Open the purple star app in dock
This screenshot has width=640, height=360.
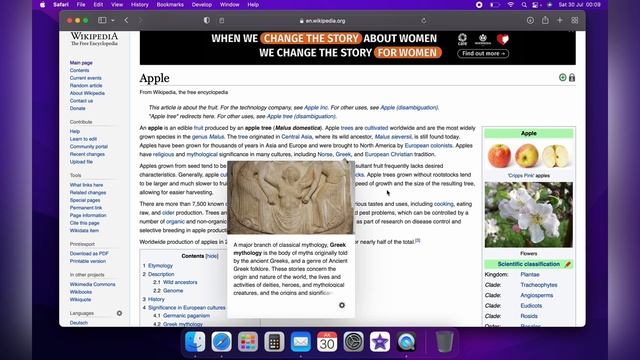pos(380,342)
